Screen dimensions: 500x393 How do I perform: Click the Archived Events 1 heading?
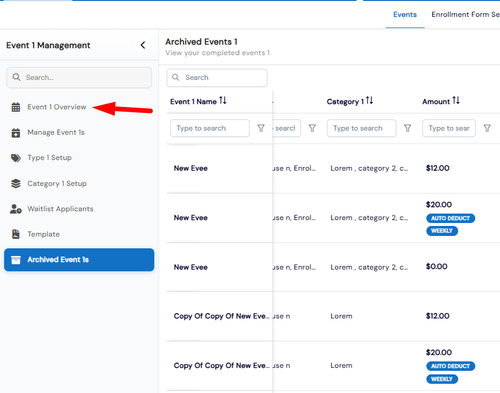tap(201, 42)
